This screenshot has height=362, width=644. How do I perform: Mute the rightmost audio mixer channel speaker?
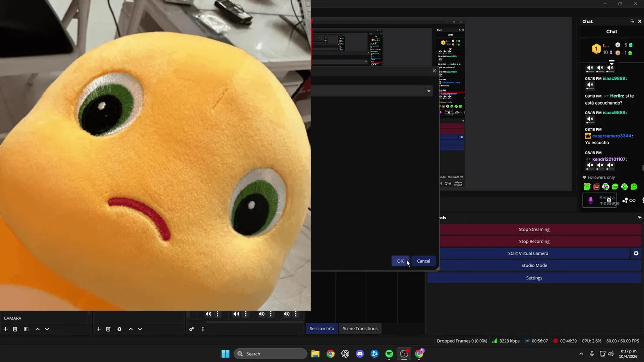point(286,314)
